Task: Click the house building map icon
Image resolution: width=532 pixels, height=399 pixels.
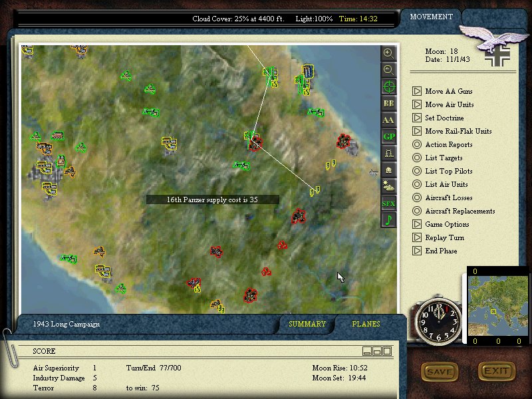Action: (x=388, y=170)
